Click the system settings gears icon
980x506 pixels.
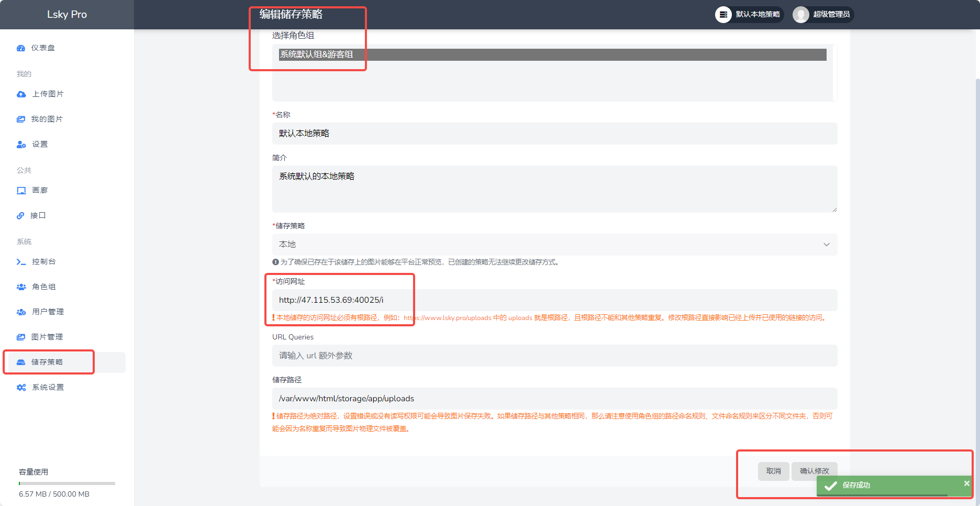click(x=21, y=388)
